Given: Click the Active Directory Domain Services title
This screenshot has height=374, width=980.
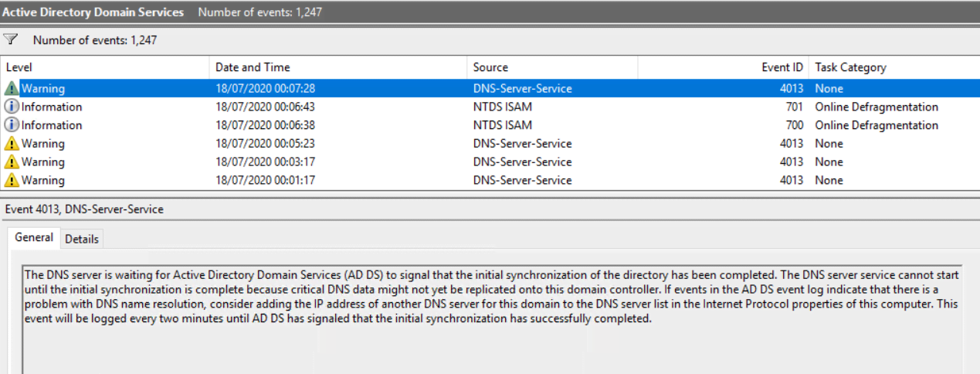Looking at the screenshot, I should tap(93, 12).
